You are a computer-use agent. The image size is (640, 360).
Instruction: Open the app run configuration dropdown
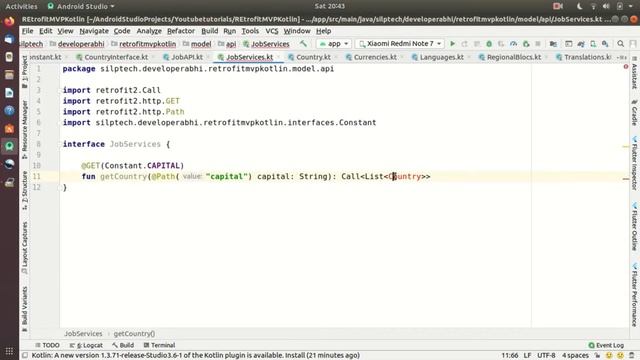(333, 44)
